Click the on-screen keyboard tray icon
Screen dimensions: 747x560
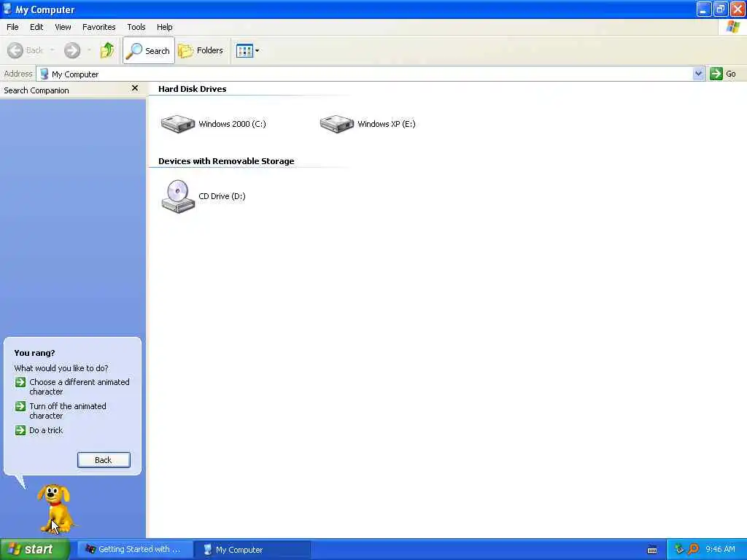652,550
